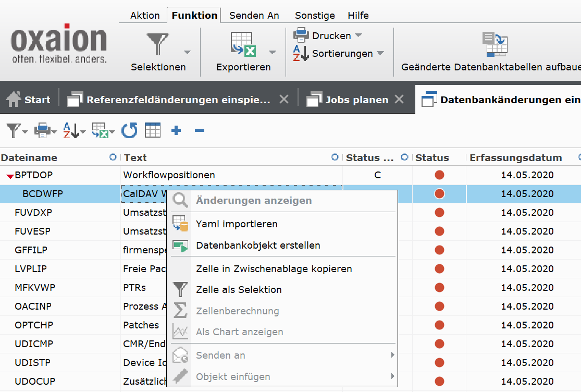Image resolution: width=581 pixels, height=392 pixels.
Task: Select the FUVDXP table row
Action: click(33, 213)
